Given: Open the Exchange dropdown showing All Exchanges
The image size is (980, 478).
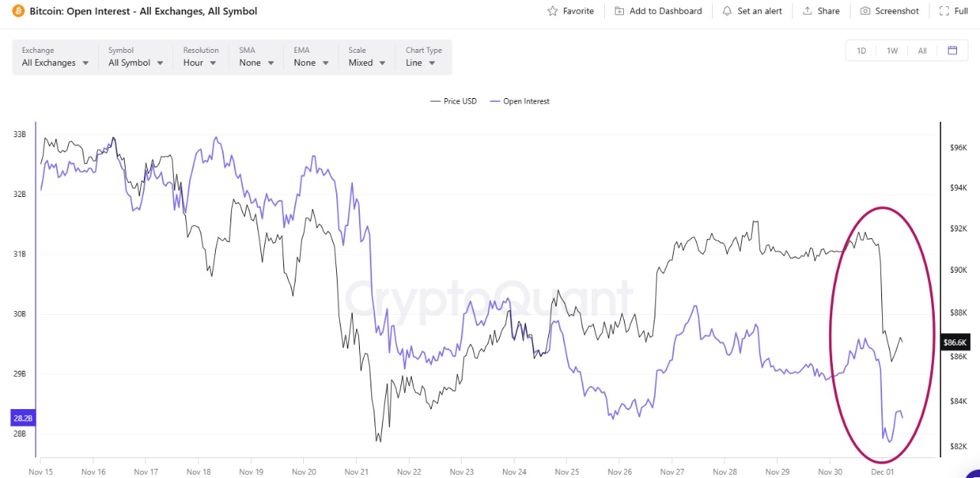Looking at the screenshot, I should click(54, 63).
